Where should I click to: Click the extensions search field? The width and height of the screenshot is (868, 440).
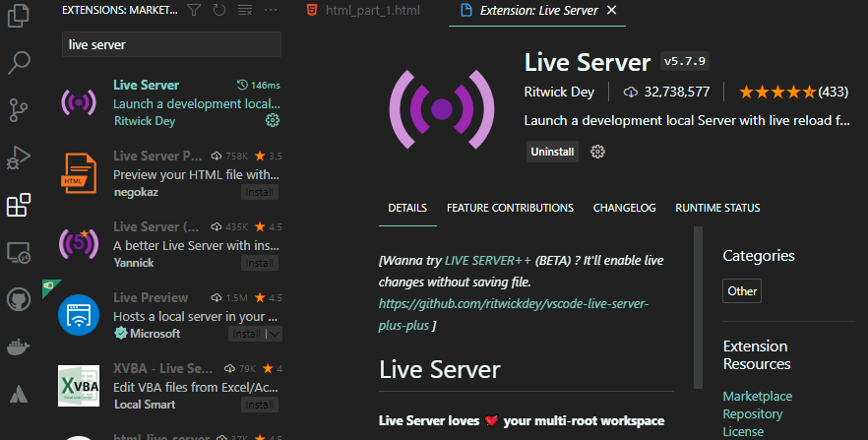171,44
